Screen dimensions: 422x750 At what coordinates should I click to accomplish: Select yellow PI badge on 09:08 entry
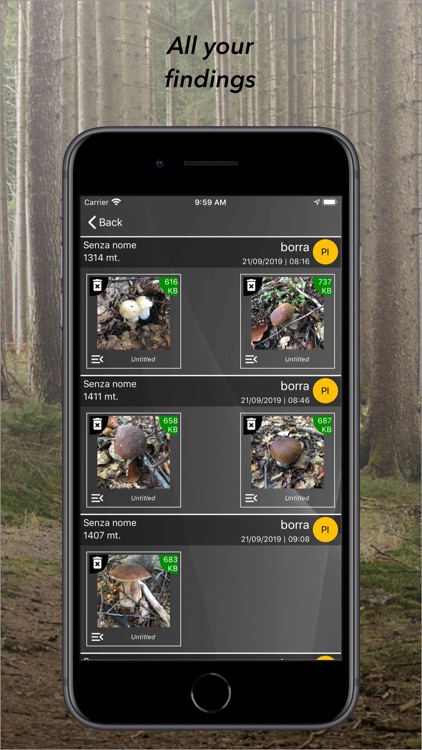[325, 529]
